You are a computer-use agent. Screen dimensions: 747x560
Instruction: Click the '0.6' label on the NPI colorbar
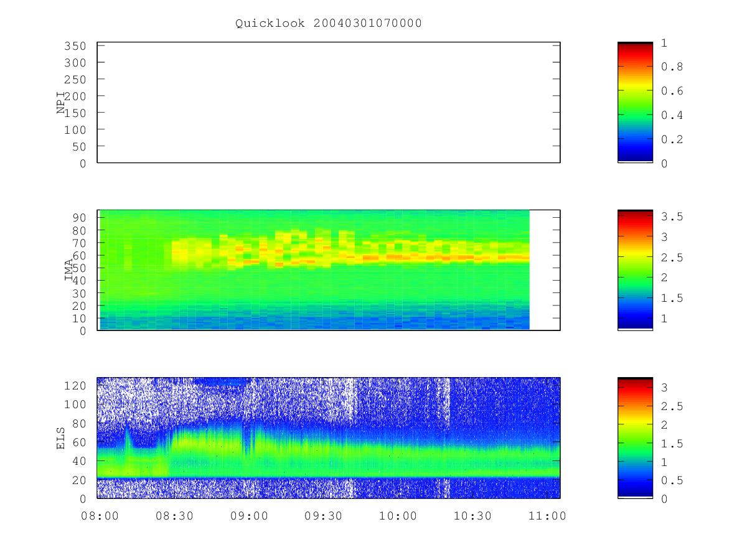pos(672,91)
